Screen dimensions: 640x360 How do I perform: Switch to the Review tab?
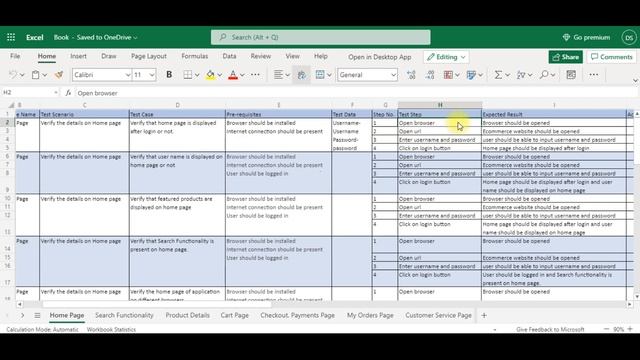(261, 56)
